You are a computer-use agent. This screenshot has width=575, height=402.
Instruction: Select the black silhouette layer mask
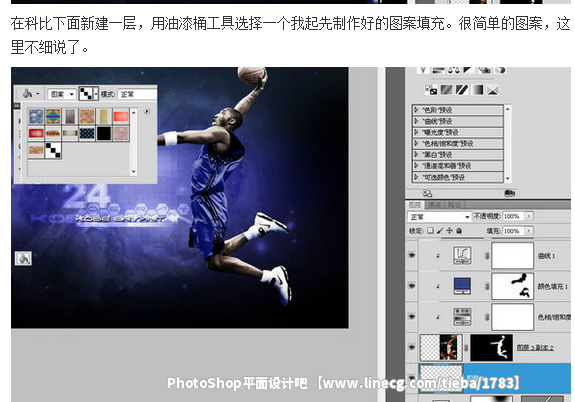(491, 347)
